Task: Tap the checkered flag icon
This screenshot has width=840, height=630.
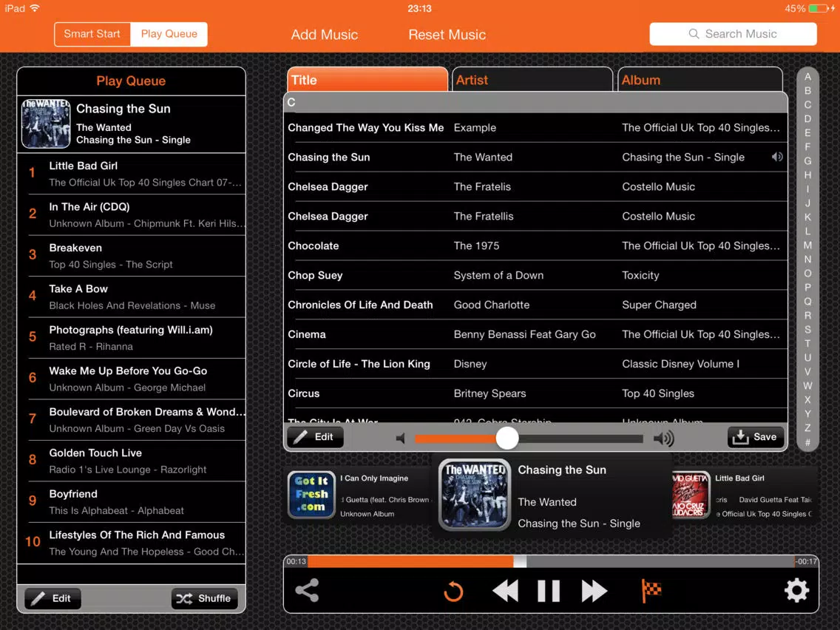Action: tap(651, 591)
